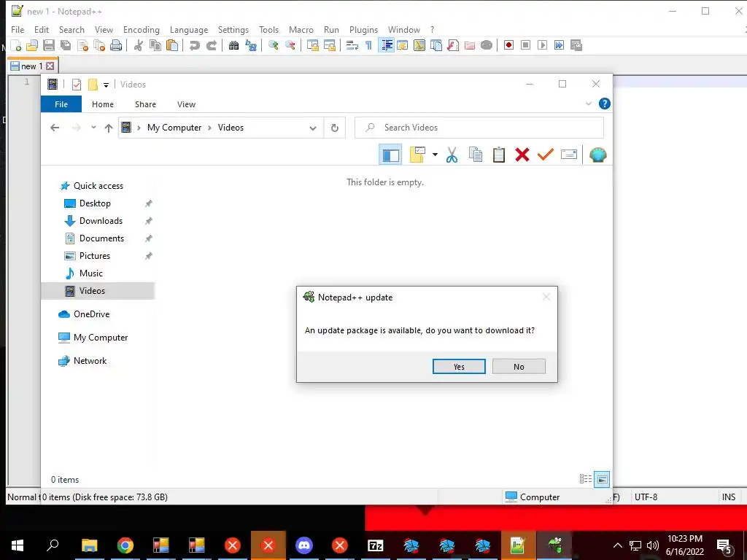Viewport: 747px width, 560px height.
Task: Switch to the Home ribbon tab
Action: point(103,104)
